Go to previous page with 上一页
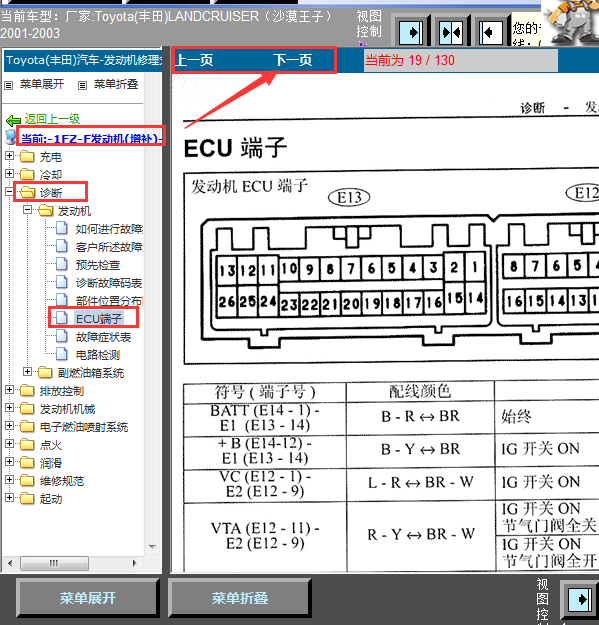Image resolution: width=599 pixels, height=625 pixels. 194,60
